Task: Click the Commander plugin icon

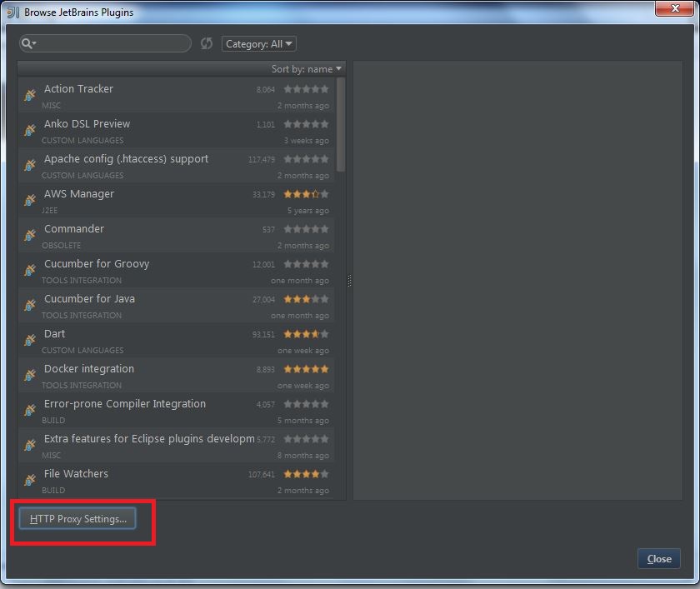Action: [30, 235]
